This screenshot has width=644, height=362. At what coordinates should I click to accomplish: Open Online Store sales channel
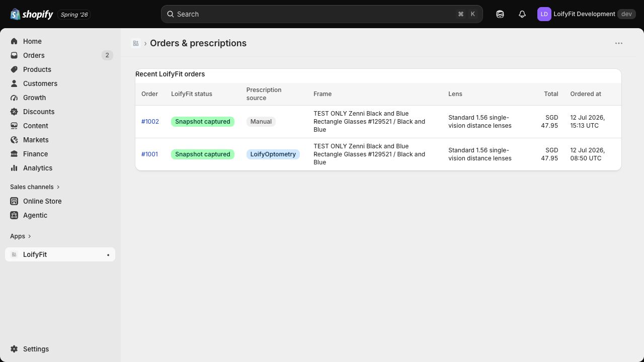point(60,201)
